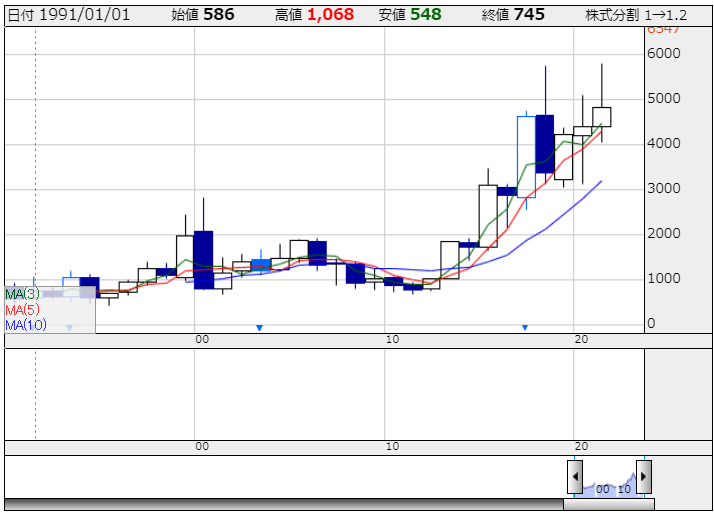
Task: Click the MA(10) legend label
Action: click(x=26, y=325)
